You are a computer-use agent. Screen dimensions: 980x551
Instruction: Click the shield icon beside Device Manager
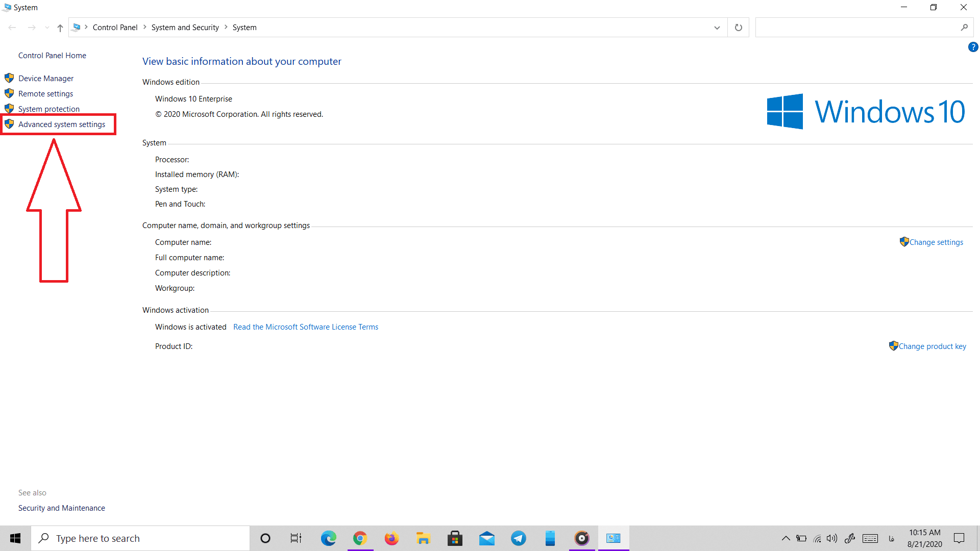9,78
